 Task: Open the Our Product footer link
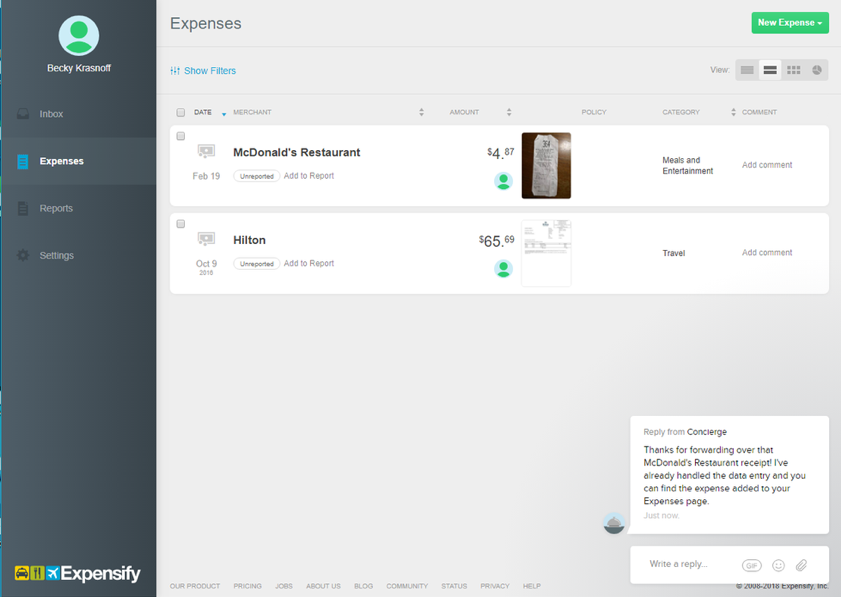pos(195,586)
